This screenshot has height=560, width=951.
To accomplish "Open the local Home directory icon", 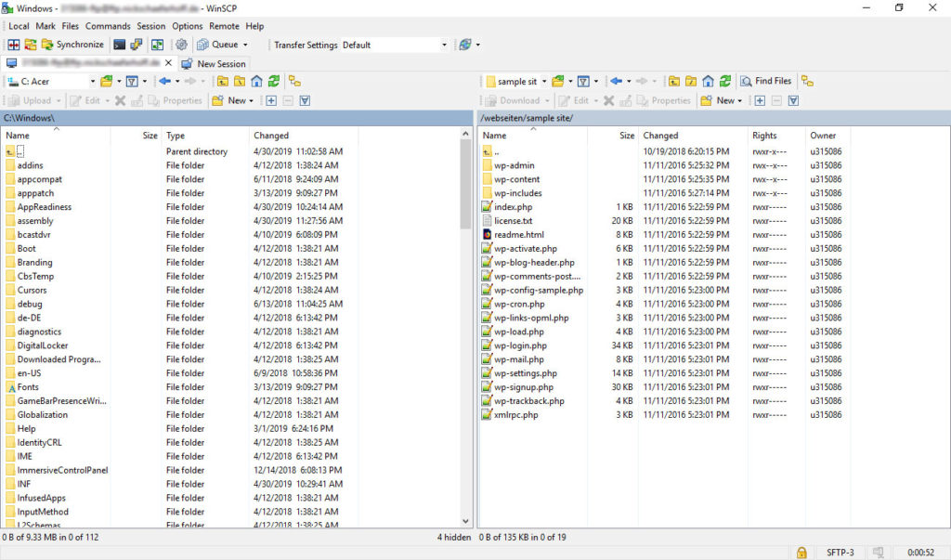I will point(256,82).
